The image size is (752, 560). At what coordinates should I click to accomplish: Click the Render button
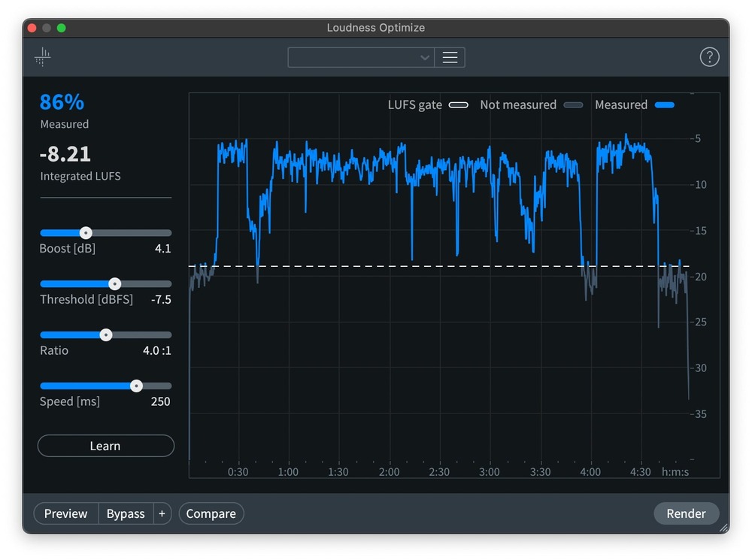686,513
